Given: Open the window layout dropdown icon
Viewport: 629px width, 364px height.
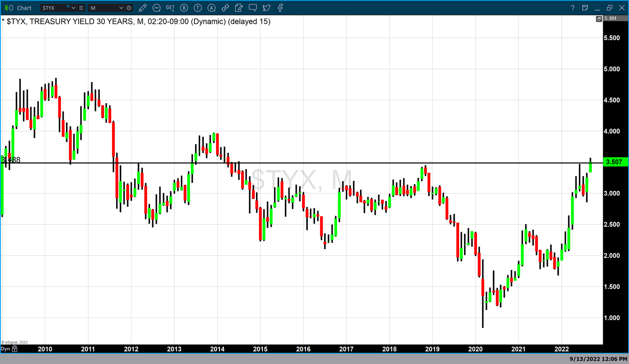Looking at the screenshot, I should tap(585, 8).
